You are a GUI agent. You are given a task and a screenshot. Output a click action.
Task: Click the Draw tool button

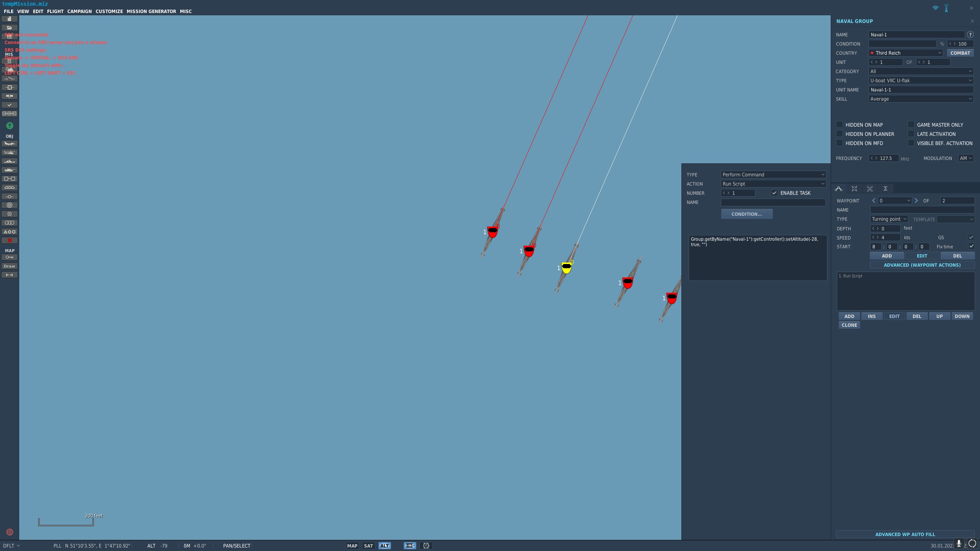click(10, 266)
